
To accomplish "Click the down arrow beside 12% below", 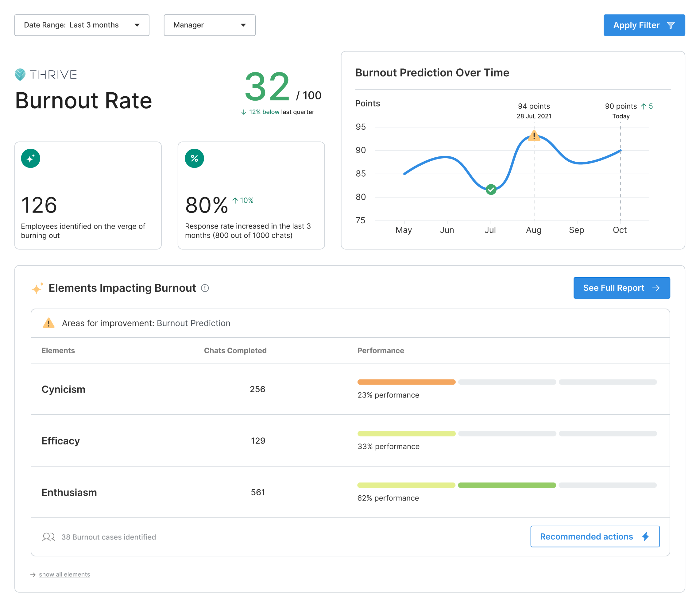I will [243, 112].
